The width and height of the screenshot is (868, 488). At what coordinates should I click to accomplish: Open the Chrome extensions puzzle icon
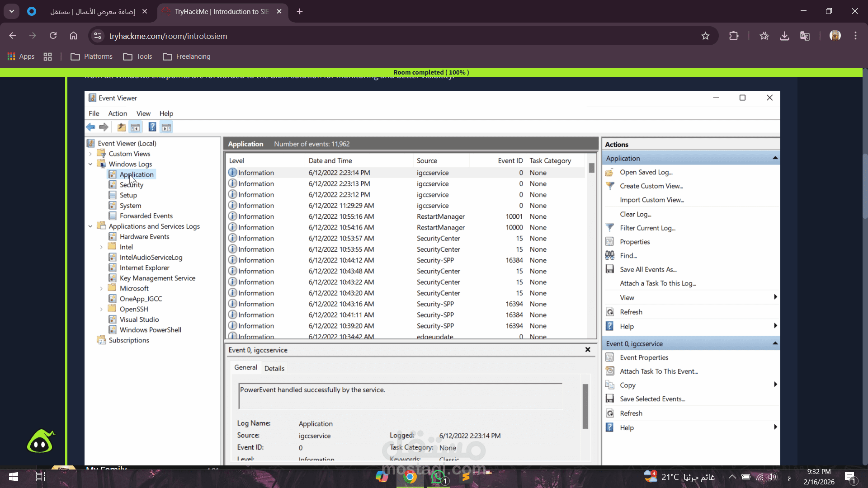click(734, 36)
